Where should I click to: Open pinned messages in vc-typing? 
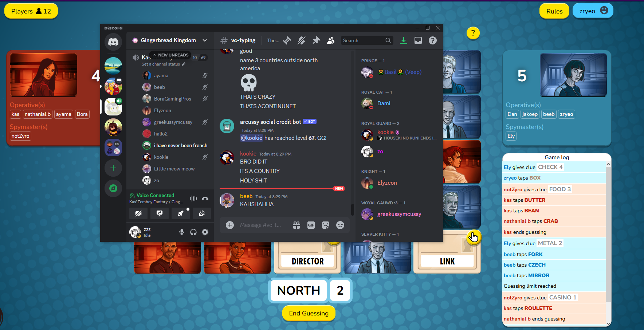[316, 40]
